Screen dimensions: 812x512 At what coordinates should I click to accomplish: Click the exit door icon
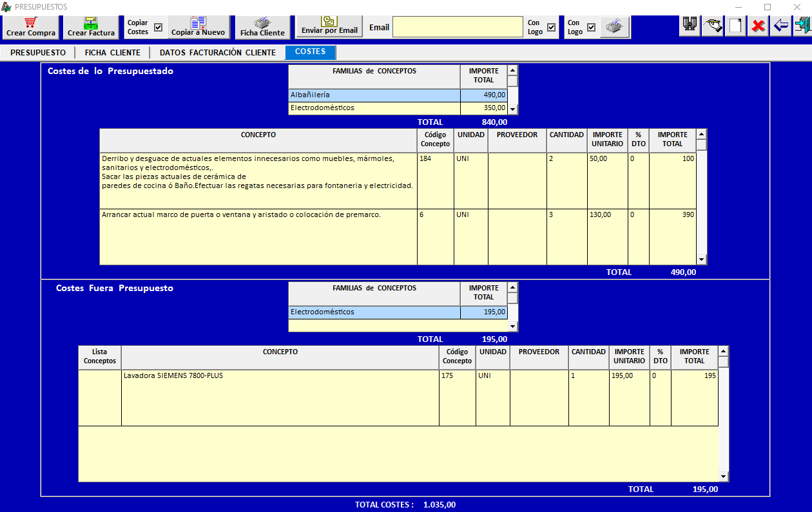[x=802, y=26]
